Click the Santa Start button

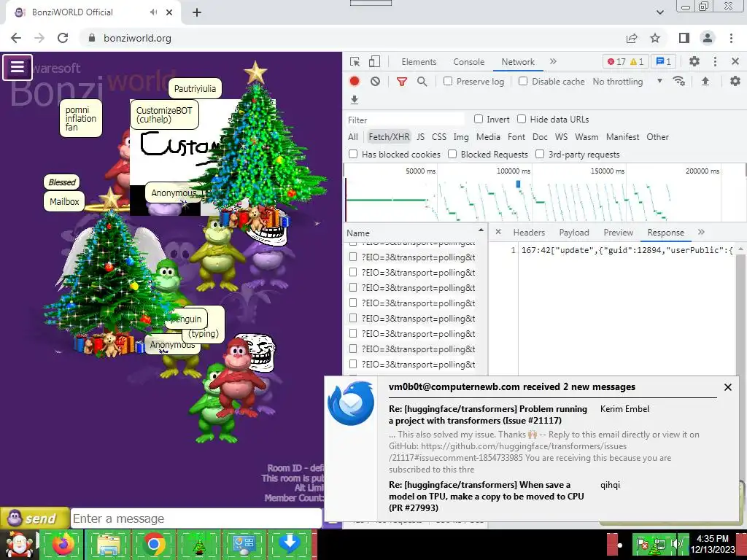[x=19, y=544]
